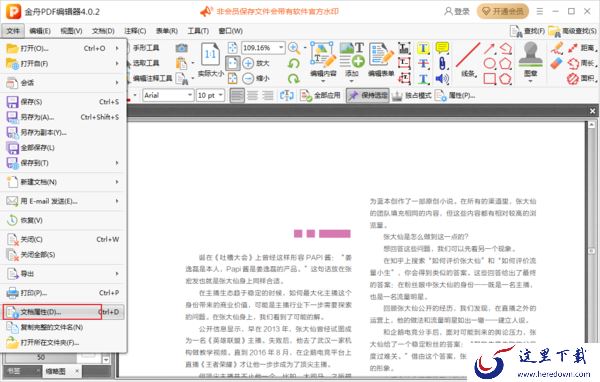Open the 表单(R) menu

click(167, 31)
